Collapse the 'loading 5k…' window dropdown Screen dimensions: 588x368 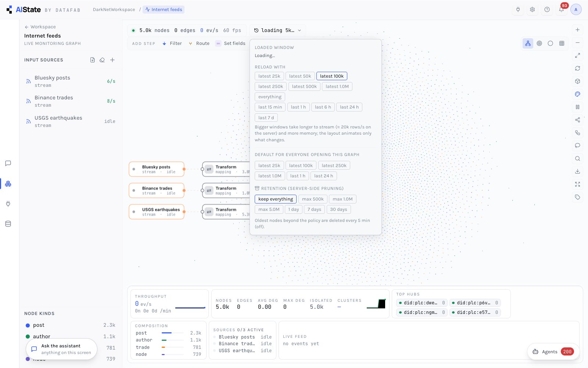pyautogui.click(x=277, y=31)
